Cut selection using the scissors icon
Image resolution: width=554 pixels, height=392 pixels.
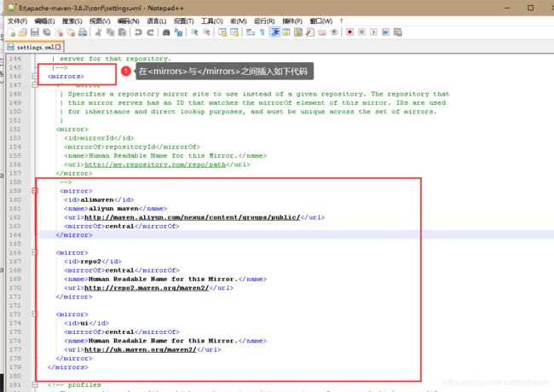coord(99,32)
